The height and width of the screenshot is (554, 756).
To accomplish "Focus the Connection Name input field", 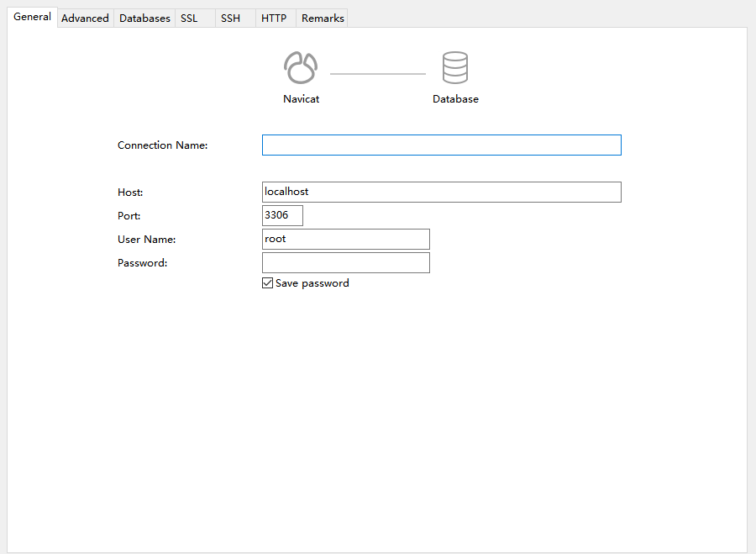I will (441, 145).
